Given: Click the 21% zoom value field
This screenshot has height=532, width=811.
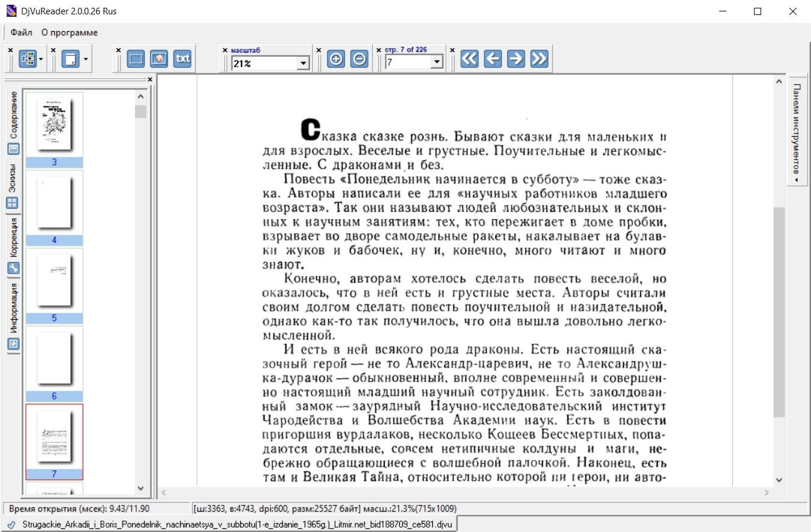Looking at the screenshot, I should click(x=265, y=63).
